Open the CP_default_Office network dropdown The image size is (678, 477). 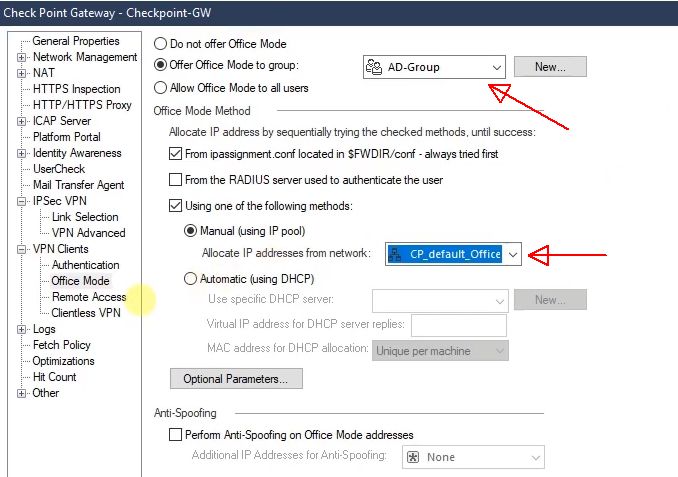pyautogui.click(x=512, y=254)
